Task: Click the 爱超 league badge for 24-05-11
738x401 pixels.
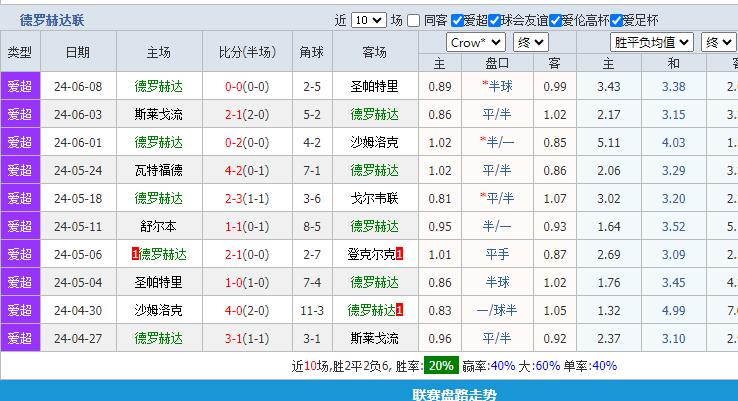Action: pyautogui.click(x=20, y=226)
